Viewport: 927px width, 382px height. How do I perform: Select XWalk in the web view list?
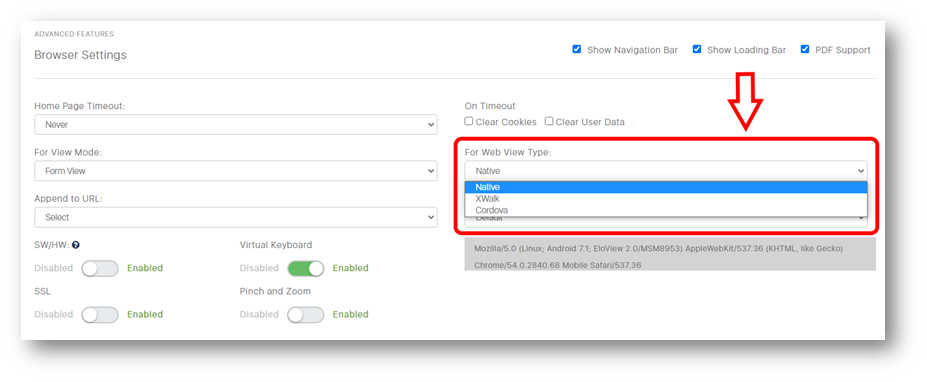point(666,199)
